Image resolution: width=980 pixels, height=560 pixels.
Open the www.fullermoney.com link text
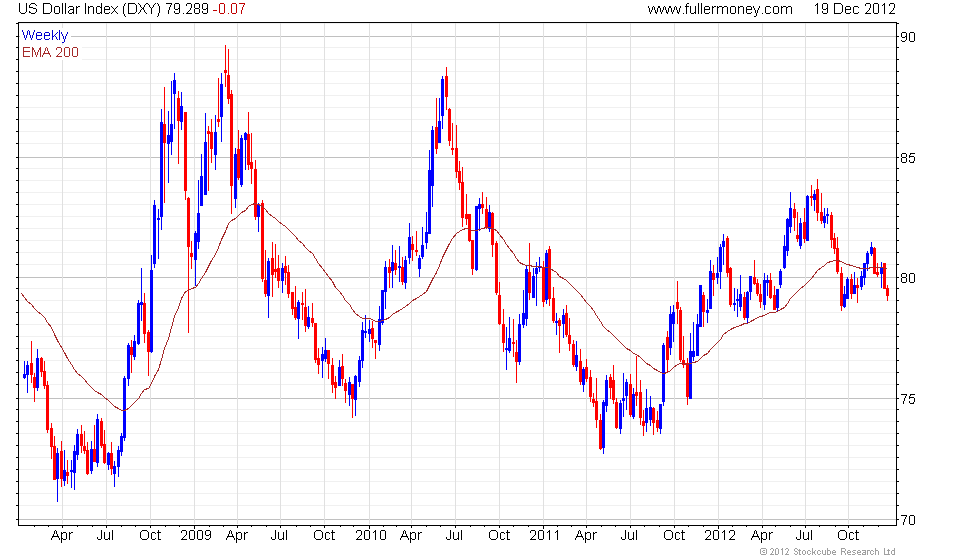pos(720,9)
